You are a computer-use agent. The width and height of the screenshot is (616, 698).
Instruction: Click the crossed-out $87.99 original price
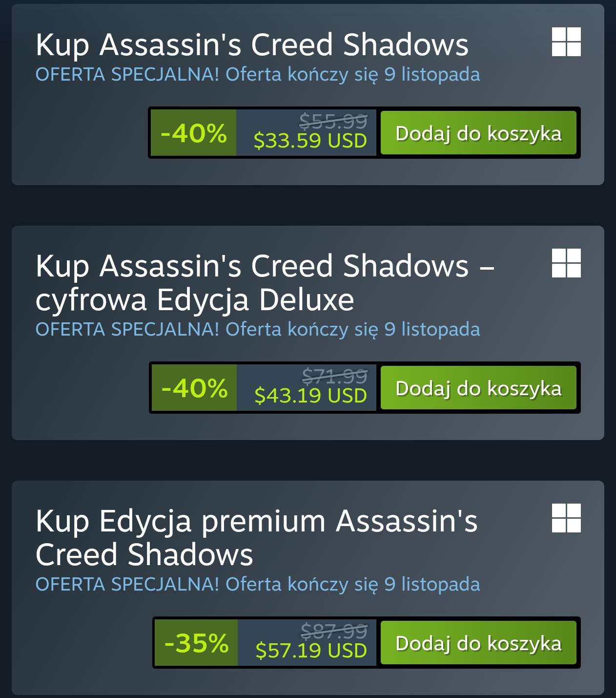334,631
